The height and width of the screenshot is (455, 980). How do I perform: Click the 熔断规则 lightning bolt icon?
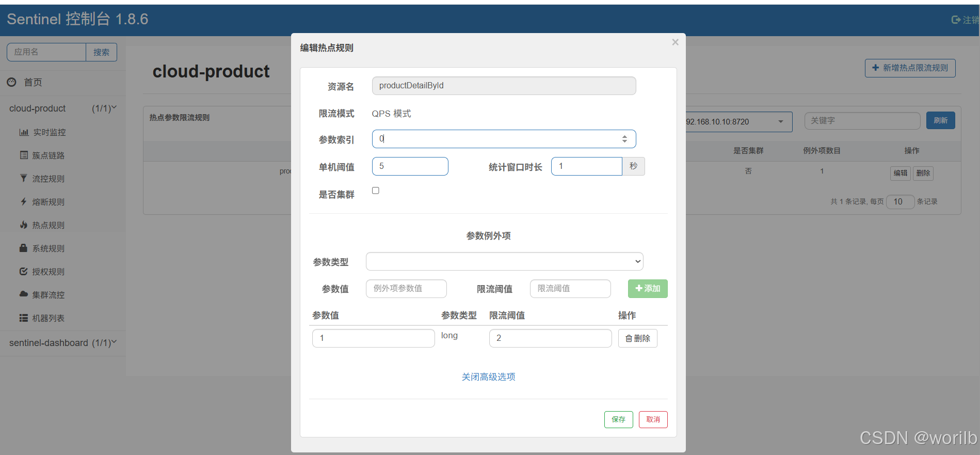tap(24, 201)
